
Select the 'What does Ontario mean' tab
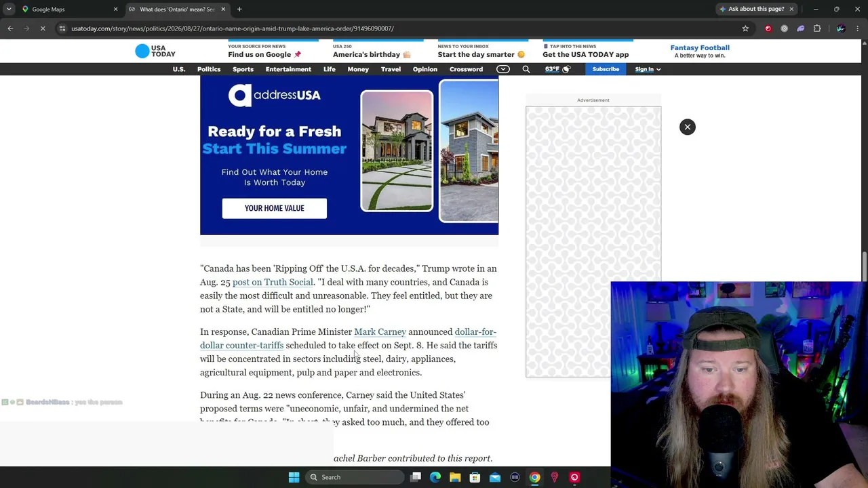point(178,9)
